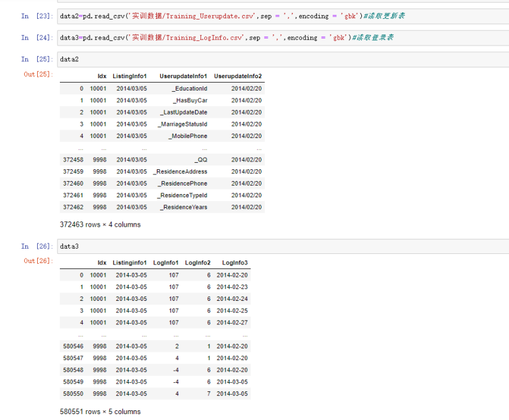Click _ResidenceYears cell
This screenshot has height=420, width=509.
pyautogui.click(x=184, y=207)
